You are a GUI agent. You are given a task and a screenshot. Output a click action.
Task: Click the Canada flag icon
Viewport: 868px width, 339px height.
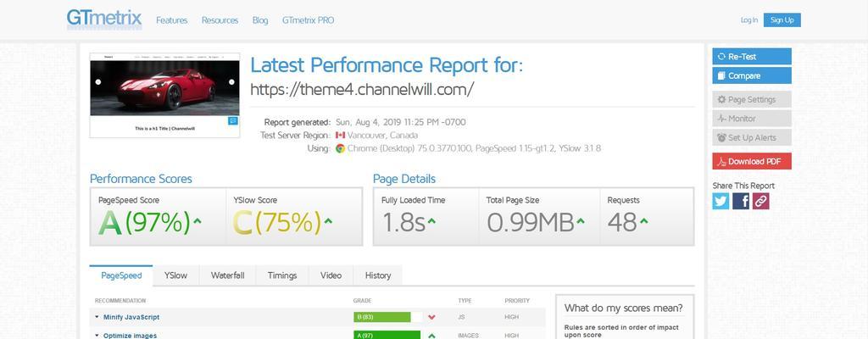click(340, 135)
